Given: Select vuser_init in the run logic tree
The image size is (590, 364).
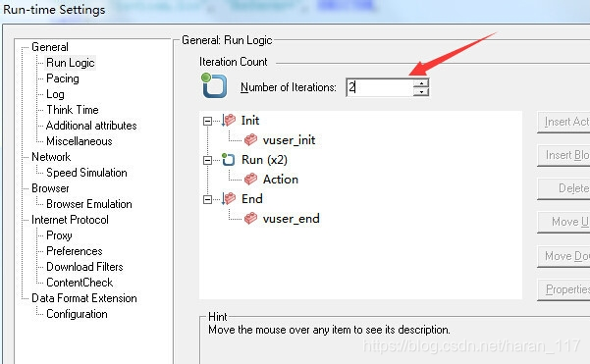Looking at the screenshot, I should pos(289,140).
